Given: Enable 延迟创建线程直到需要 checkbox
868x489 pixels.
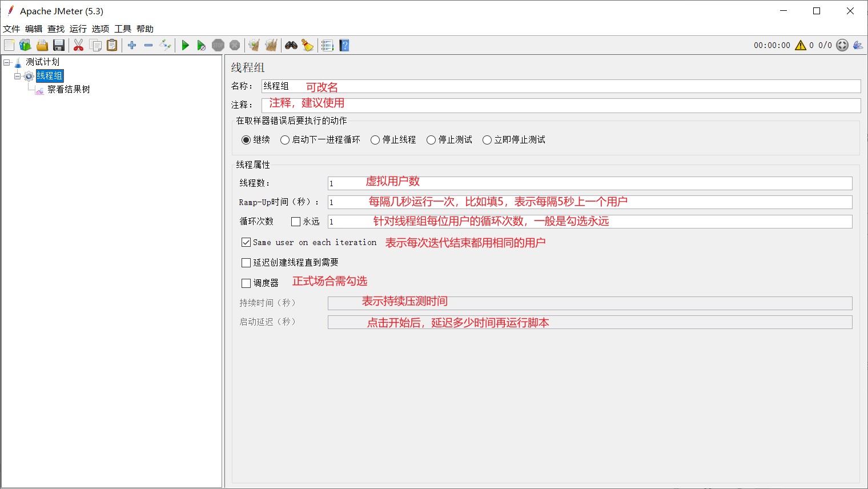Looking at the screenshot, I should click(246, 263).
